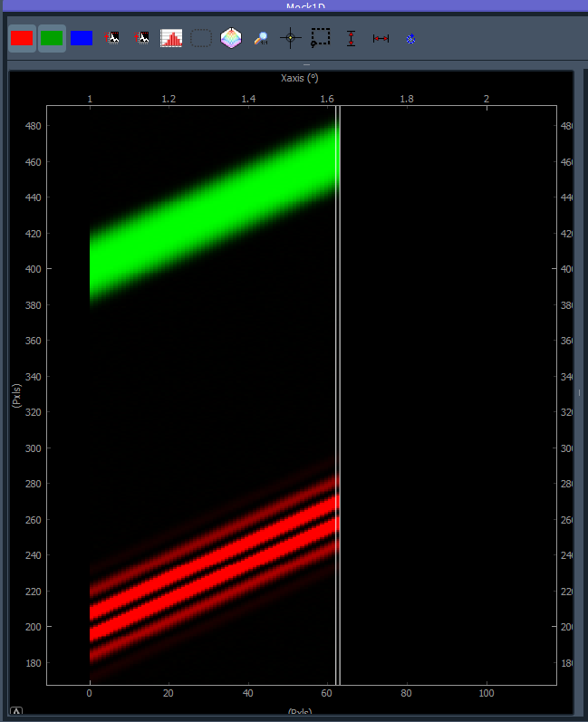Show the histogram panel
Viewport: 588px width, 722px height.
(x=171, y=38)
